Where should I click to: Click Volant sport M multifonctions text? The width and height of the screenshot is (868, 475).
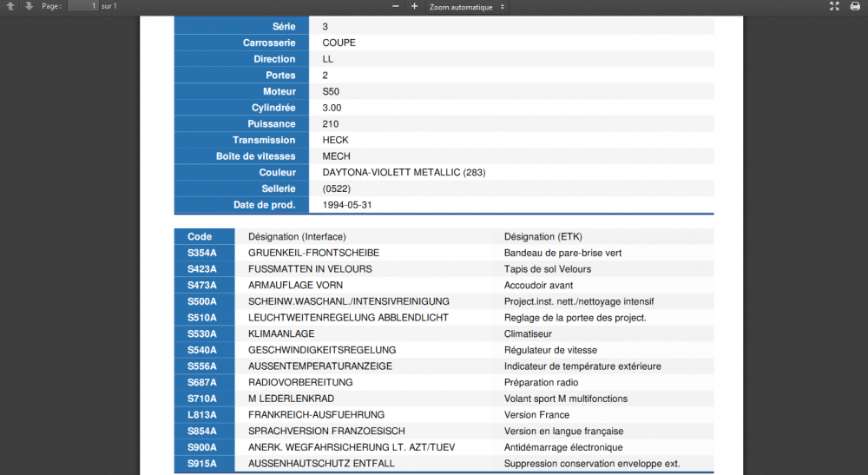coord(566,399)
